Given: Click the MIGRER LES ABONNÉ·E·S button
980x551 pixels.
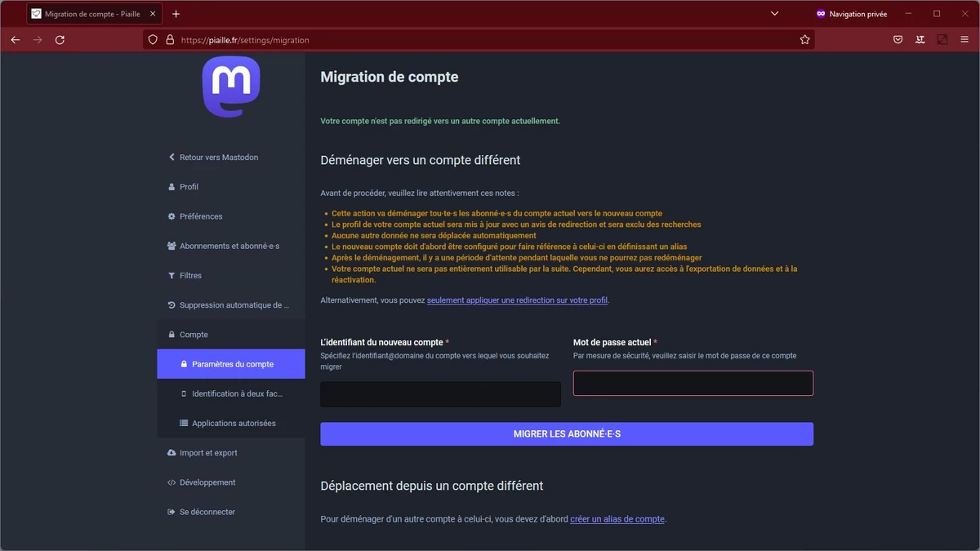Looking at the screenshot, I should (x=567, y=434).
